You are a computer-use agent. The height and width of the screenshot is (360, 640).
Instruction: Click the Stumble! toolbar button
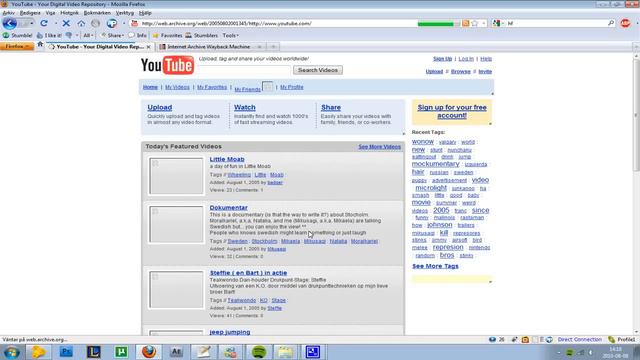18,36
